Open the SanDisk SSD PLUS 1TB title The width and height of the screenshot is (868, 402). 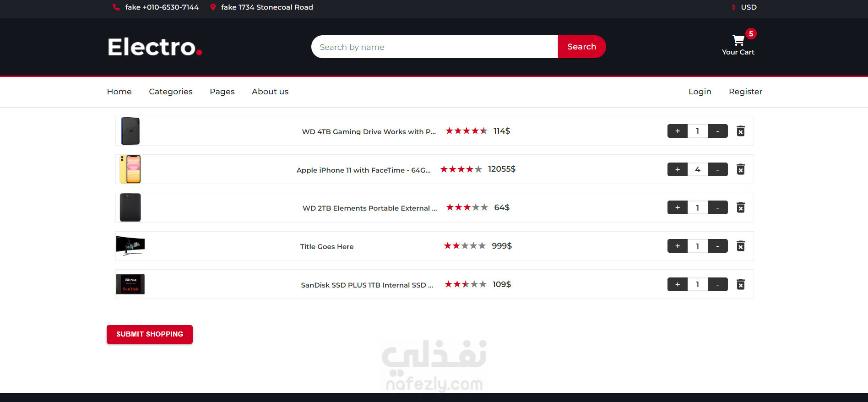[367, 285]
